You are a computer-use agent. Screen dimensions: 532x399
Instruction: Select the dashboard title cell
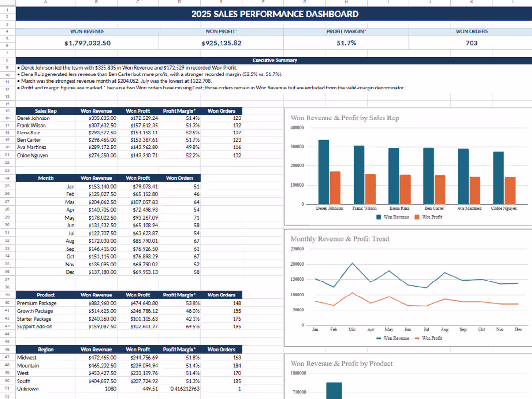(x=275, y=14)
